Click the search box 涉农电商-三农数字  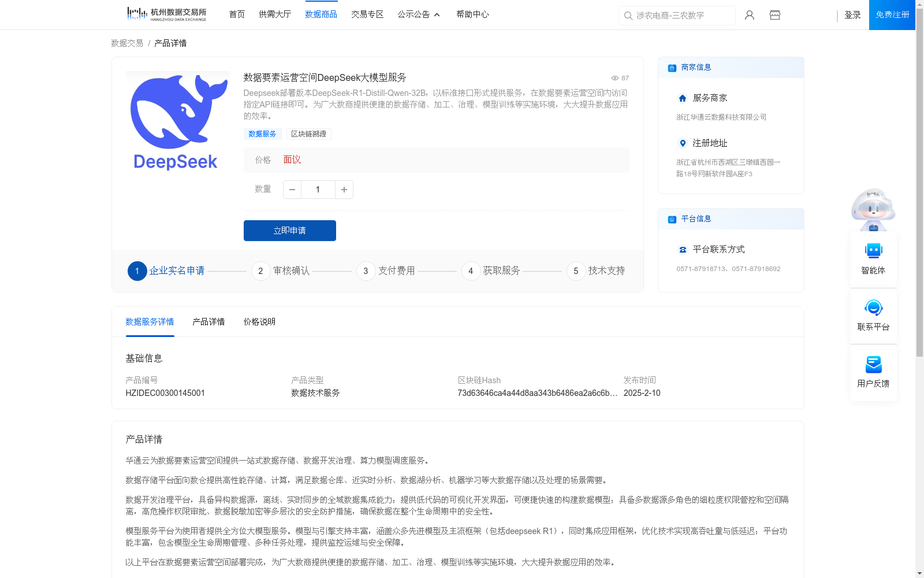tap(677, 16)
